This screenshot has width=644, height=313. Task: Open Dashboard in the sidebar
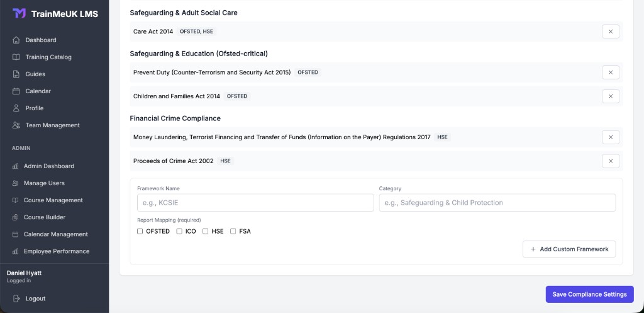(41, 40)
